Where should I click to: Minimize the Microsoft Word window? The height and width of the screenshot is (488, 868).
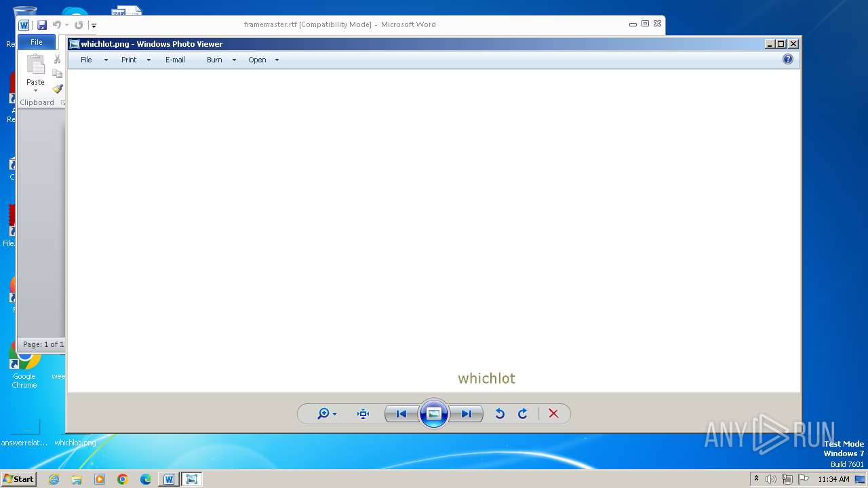coord(633,24)
